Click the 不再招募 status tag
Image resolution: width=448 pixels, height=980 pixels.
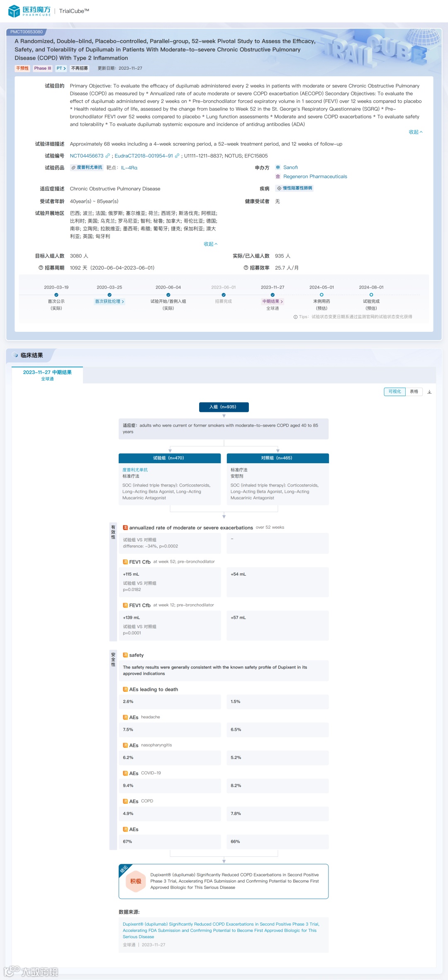(80, 68)
